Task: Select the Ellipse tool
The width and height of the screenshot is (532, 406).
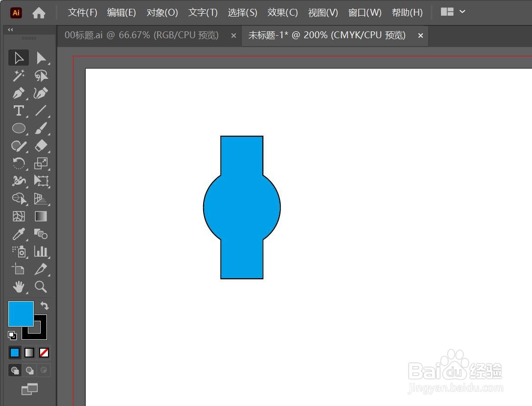Action: [x=19, y=128]
